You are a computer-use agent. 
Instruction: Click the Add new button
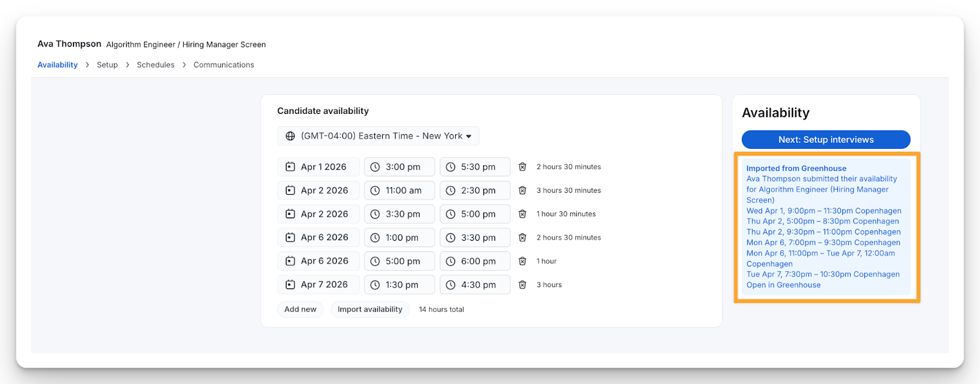pyautogui.click(x=300, y=309)
